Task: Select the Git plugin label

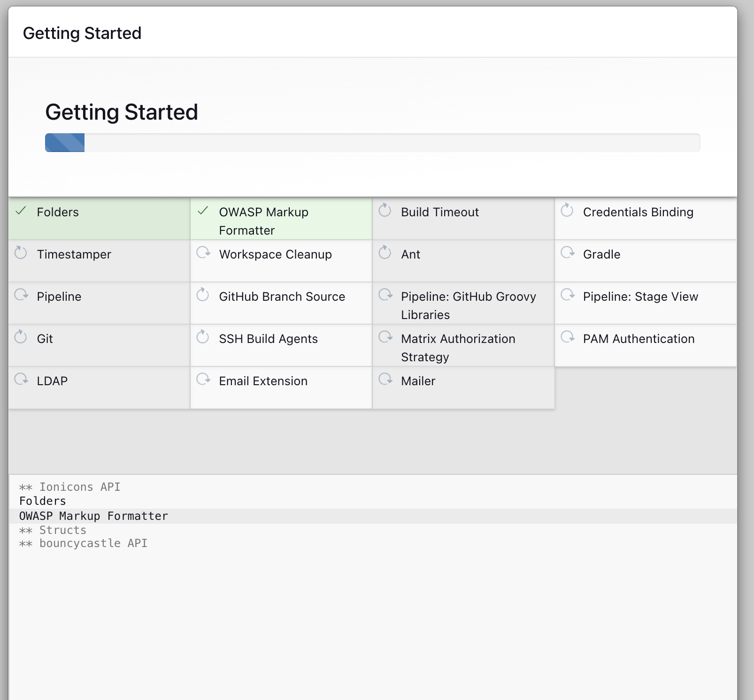Action: [45, 339]
